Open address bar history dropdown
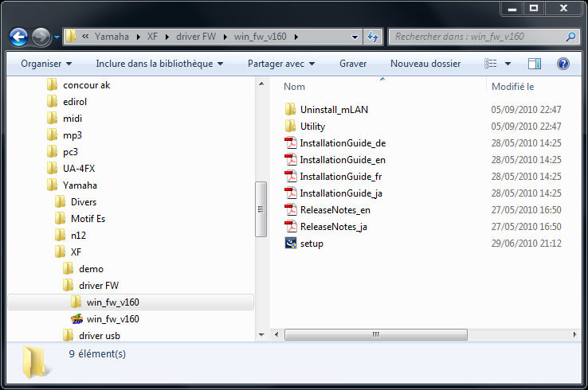Screen dimensions: 588x390 [355, 37]
